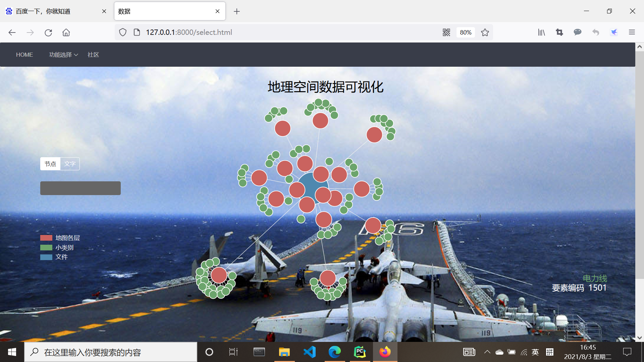The width and height of the screenshot is (644, 362).
Task: Open the chat bubble extension icon
Action: (x=577, y=32)
